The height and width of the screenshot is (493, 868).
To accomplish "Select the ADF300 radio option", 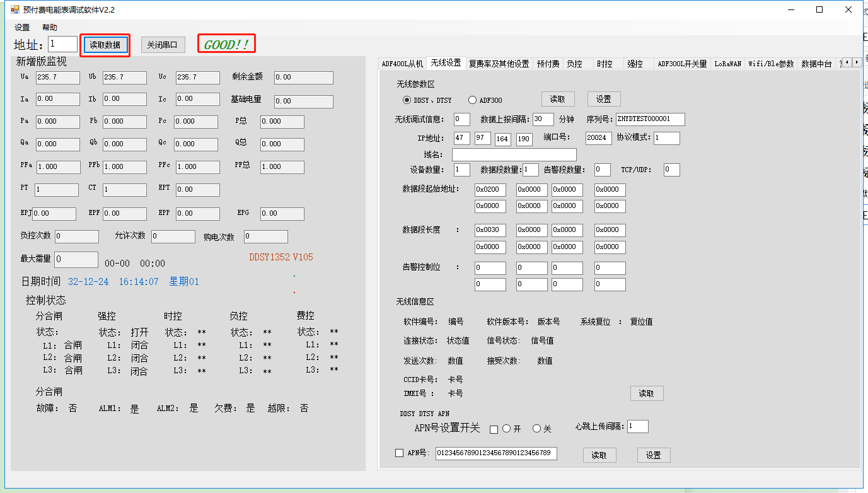I will 472,100.
